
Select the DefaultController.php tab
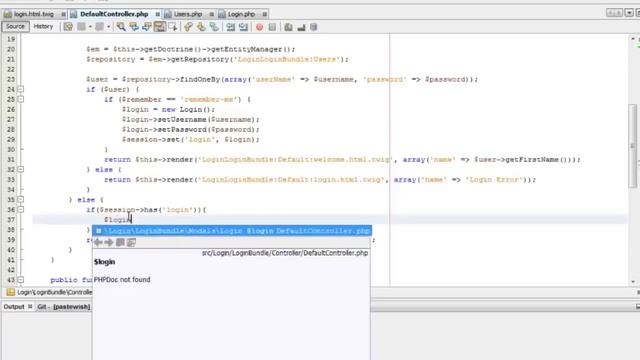[114, 14]
